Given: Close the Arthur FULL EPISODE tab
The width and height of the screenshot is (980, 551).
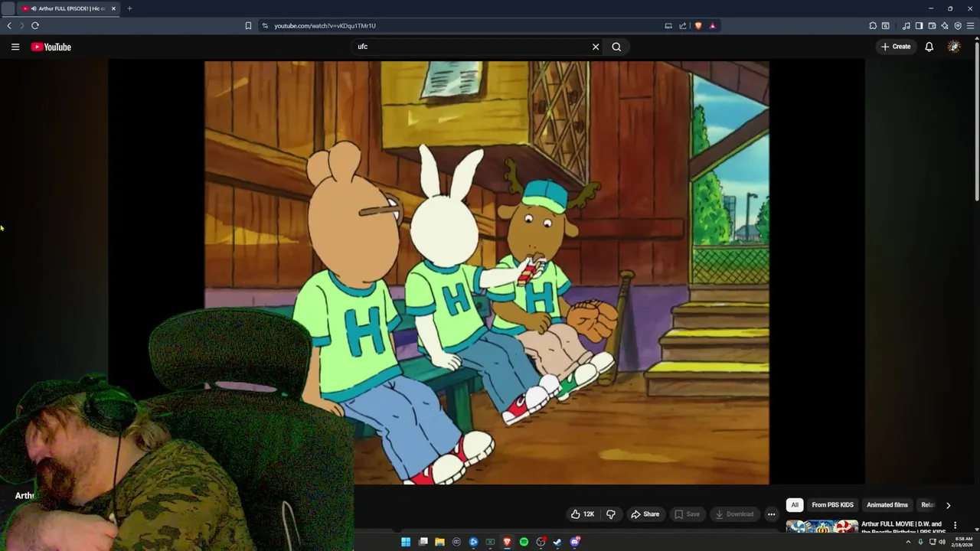Looking at the screenshot, I should click(x=113, y=8).
